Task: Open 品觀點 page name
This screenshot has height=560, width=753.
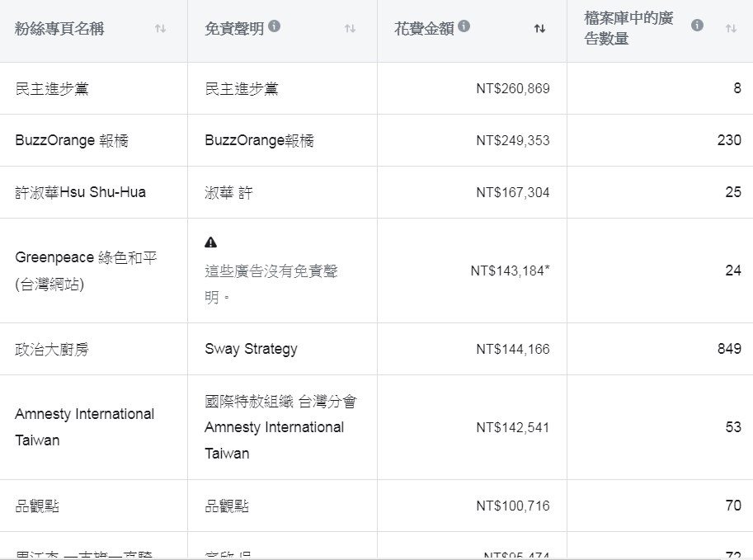Action: click(37, 506)
